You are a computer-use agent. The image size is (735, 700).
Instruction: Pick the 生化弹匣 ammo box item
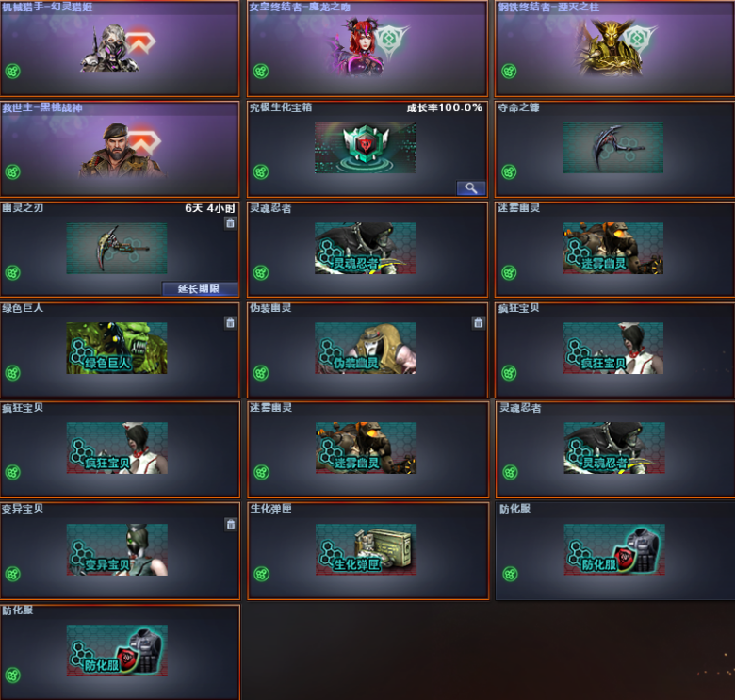click(367, 549)
